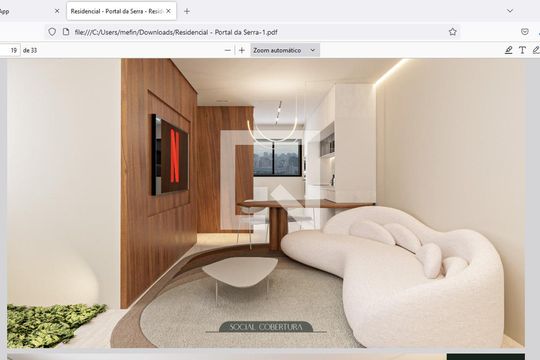Viewport: 540px width, 360px height.
Task: Click the page number field showing 19
Action: (10, 50)
